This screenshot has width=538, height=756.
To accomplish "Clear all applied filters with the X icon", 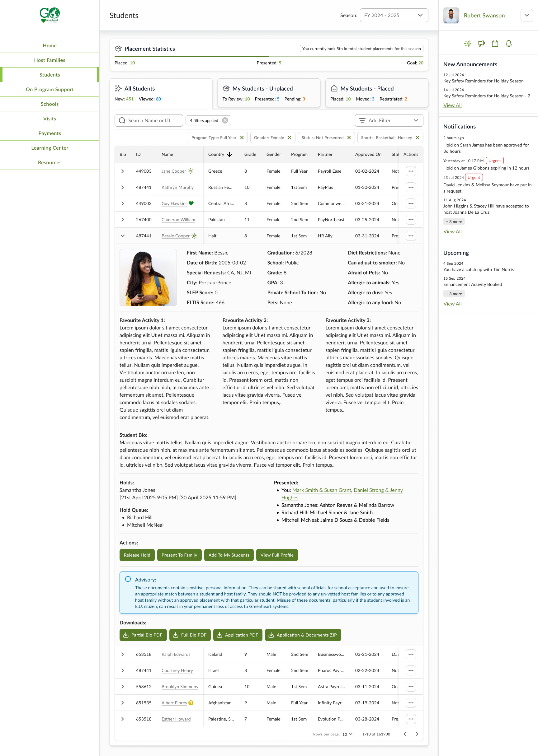I will coord(225,120).
